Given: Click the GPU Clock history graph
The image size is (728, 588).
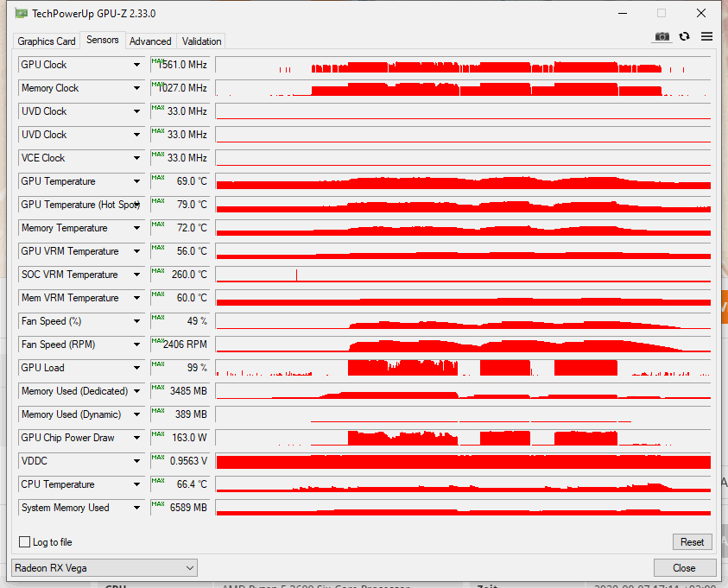Looking at the screenshot, I should pos(464,65).
